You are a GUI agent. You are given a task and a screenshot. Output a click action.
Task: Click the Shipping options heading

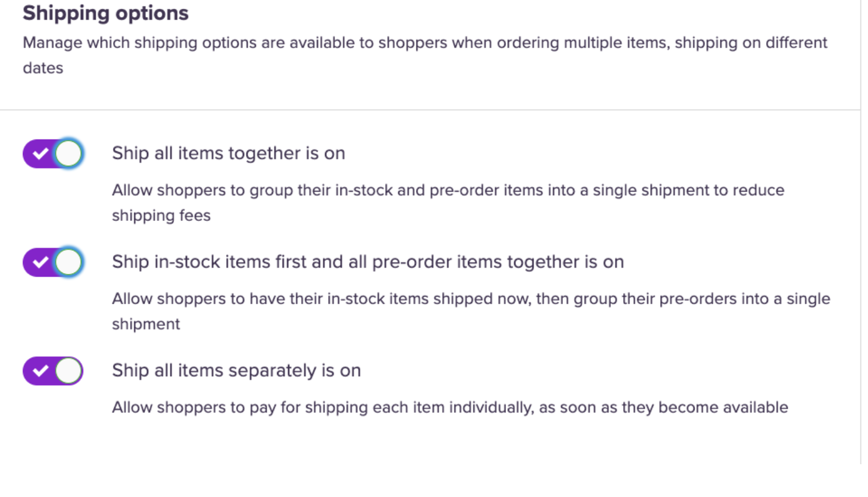105,13
